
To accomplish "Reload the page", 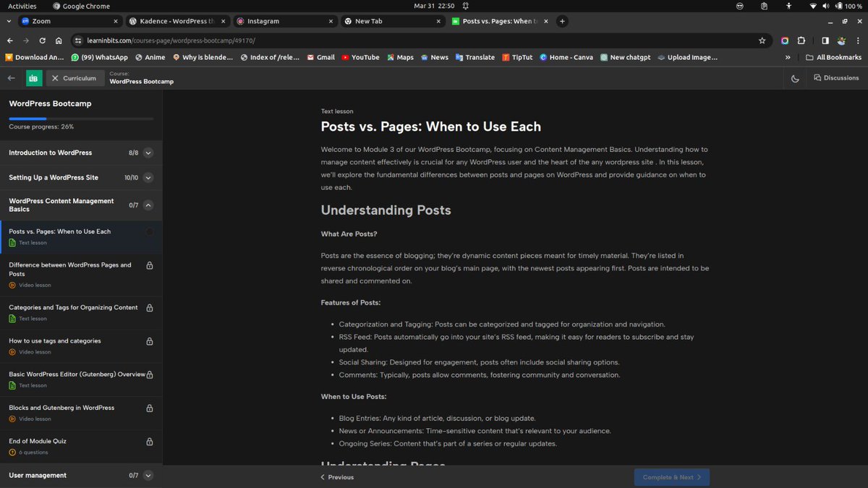I will [43, 41].
